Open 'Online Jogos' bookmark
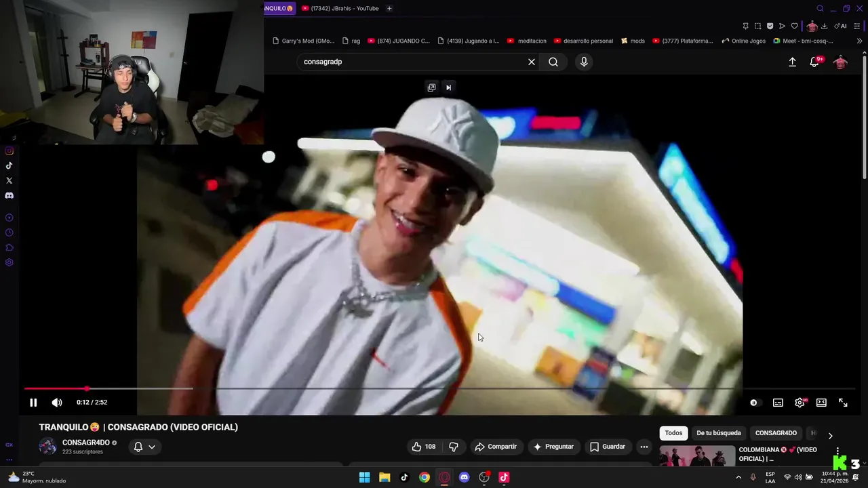 click(x=744, y=41)
